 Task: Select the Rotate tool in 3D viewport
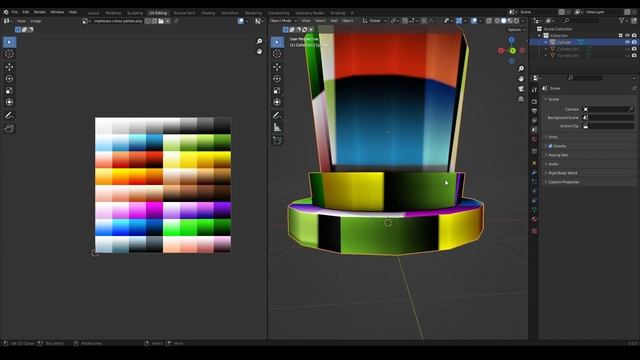click(277, 79)
